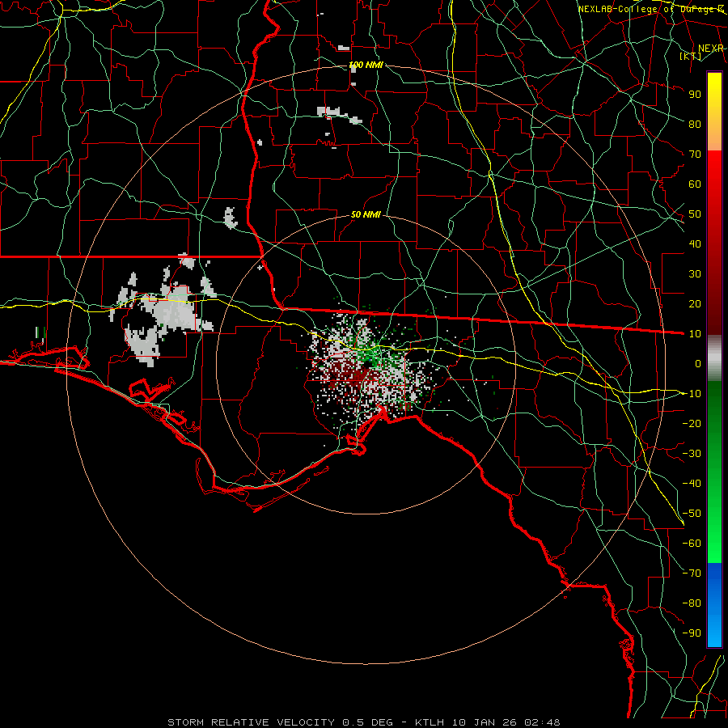Click the 100 NMI range ring label
This screenshot has height=728, width=728.
point(366,65)
